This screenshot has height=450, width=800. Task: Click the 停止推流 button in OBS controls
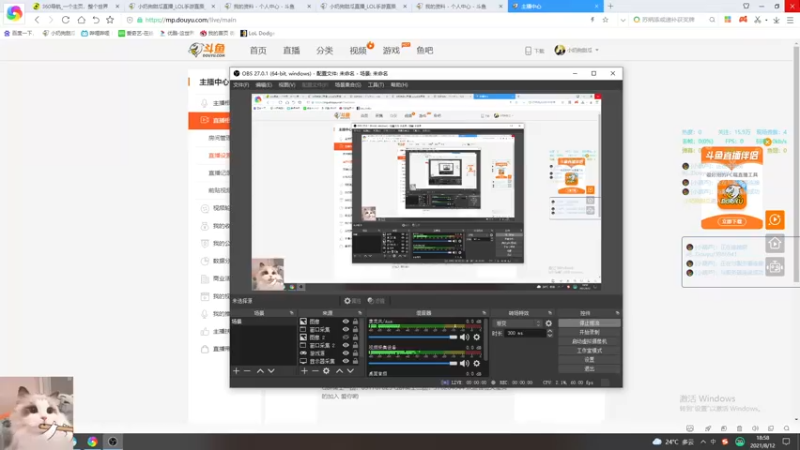(x=589, y=323)
